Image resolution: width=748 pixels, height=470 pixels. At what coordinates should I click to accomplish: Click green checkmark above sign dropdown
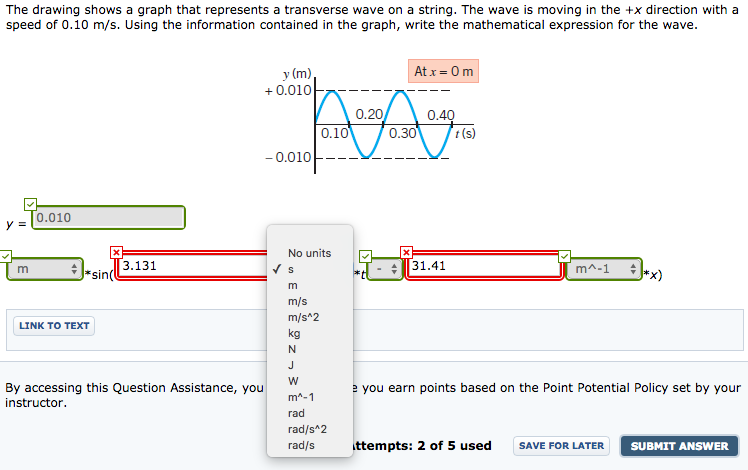pyautogui.click(x=365, y=256)
